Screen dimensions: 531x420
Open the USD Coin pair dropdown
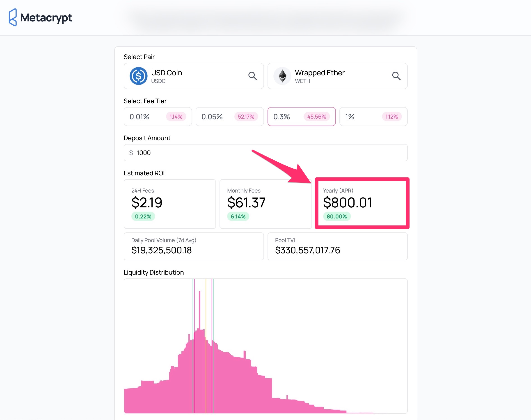tap(194, 76)
